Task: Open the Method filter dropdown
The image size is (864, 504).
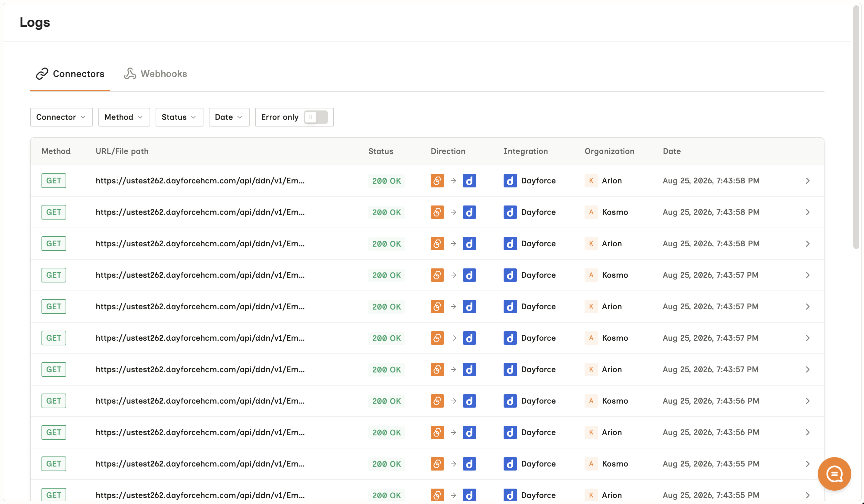Action: coord(124,117)
